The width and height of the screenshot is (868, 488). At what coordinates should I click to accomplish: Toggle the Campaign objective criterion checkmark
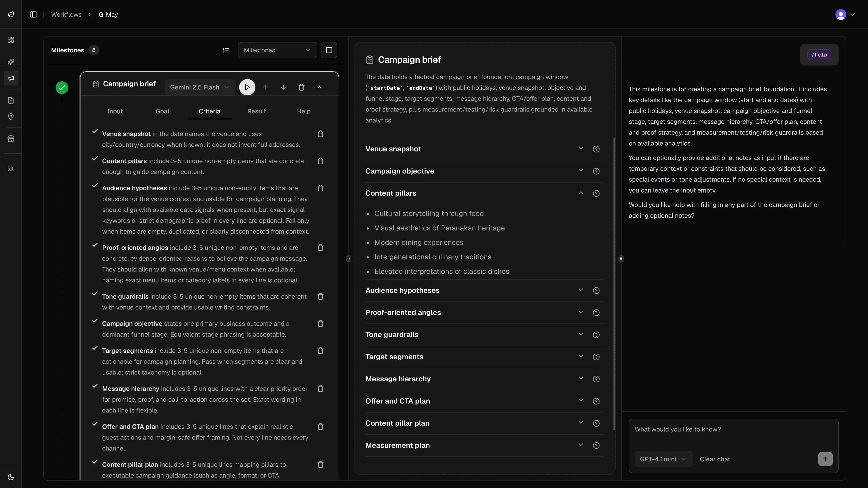pos(95,321)
